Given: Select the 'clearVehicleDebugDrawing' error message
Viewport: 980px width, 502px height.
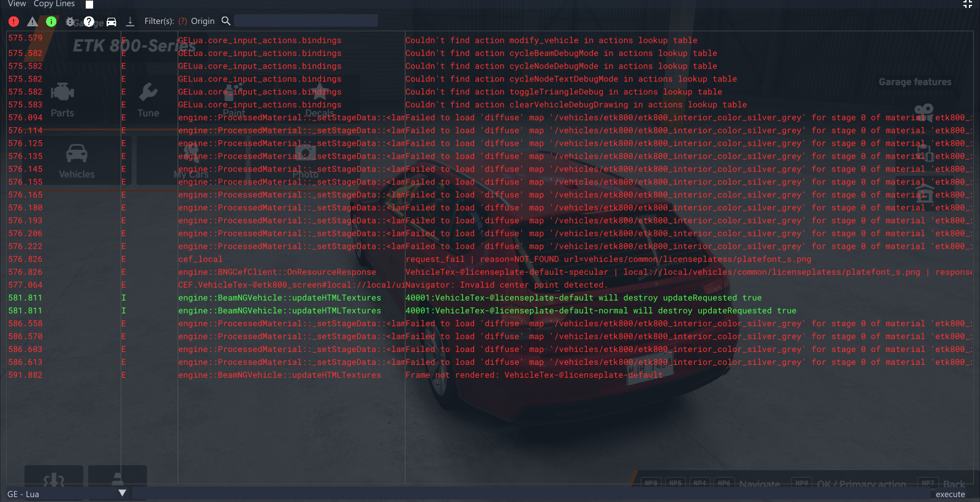Looking at the screenshot, I should pos(576,105).
